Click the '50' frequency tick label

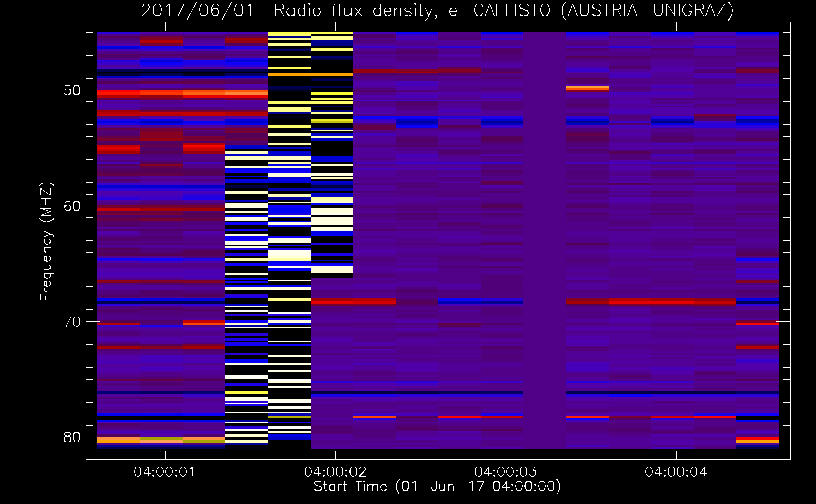72,91
